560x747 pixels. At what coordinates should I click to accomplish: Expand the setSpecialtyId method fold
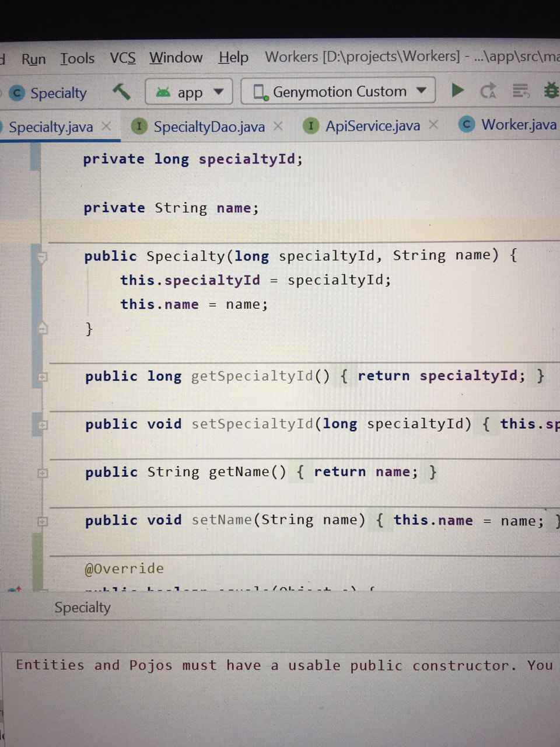42,425
